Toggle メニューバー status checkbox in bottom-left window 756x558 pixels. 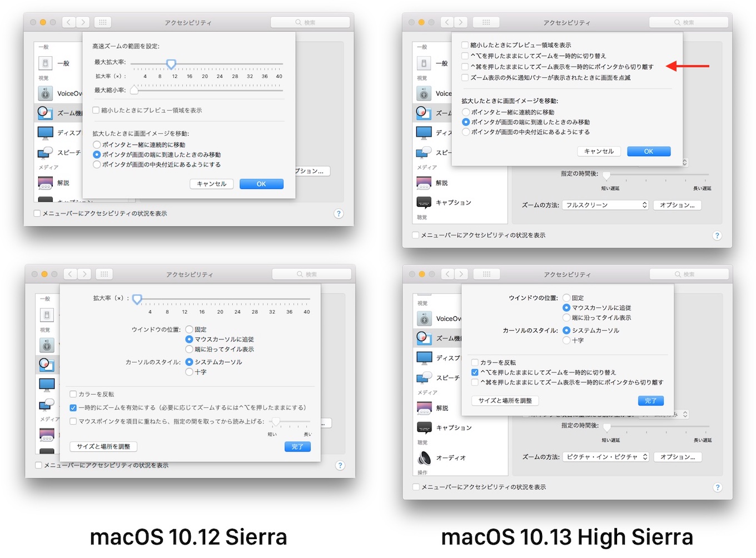[x=38, y=465]
